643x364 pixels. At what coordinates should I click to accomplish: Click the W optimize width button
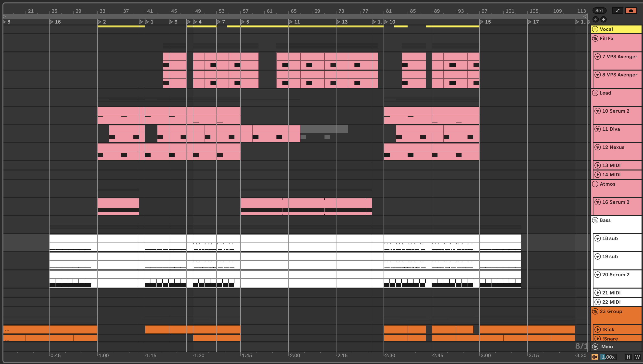(637, 357)
